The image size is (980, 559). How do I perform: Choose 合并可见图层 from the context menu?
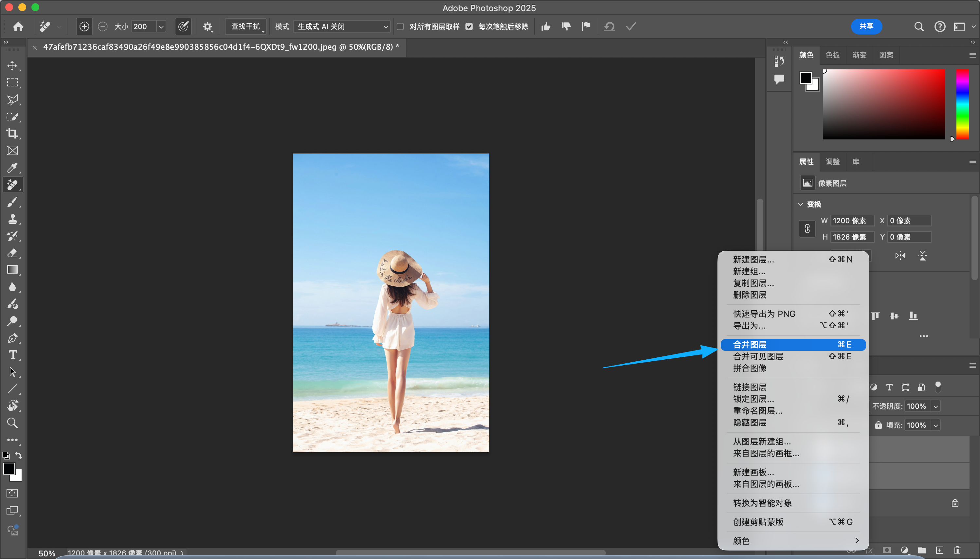(x=758, y=356)
